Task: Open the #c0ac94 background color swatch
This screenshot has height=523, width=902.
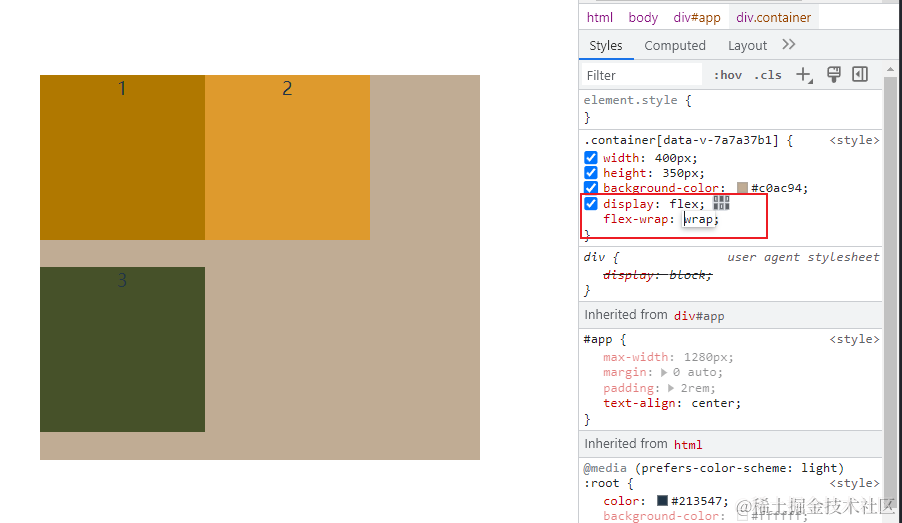Action: (742, 188)
